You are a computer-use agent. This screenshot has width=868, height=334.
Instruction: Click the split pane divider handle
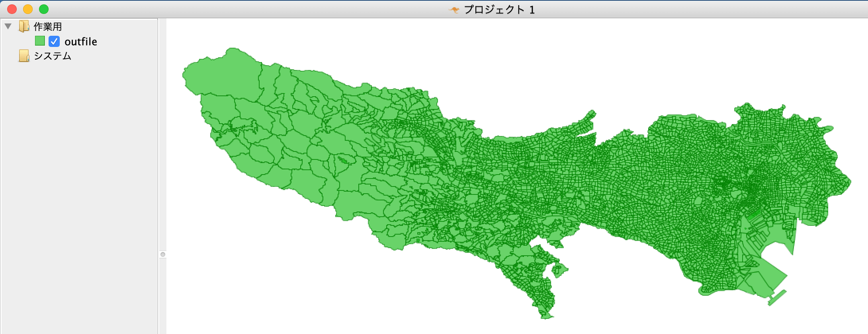coord(162,254)
